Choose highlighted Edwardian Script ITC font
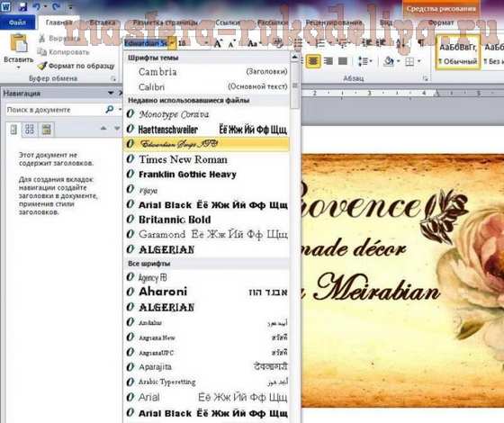 point(206,144)
